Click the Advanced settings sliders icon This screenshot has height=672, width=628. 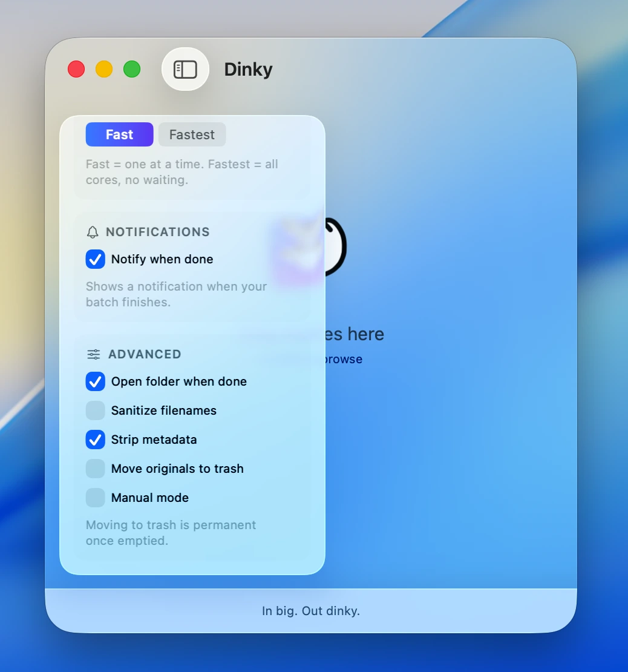pos(93,354)
